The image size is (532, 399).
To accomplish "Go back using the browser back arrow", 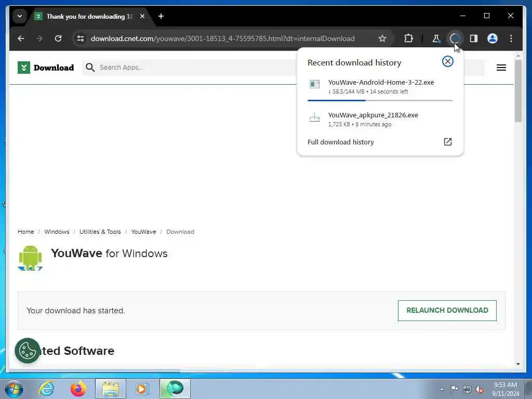I will 21,38.
